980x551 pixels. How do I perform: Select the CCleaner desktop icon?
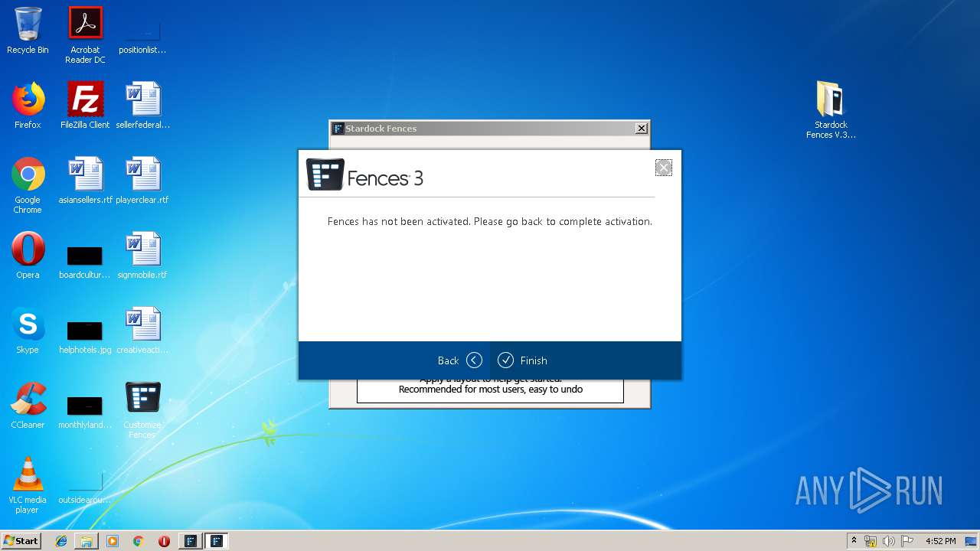(28, 406)
